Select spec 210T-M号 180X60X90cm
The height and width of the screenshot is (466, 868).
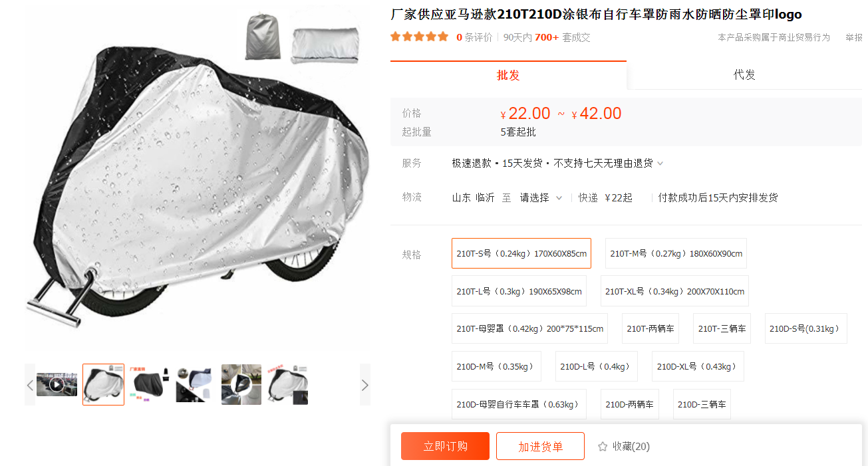pyautogui.click(x=676, y=253)
